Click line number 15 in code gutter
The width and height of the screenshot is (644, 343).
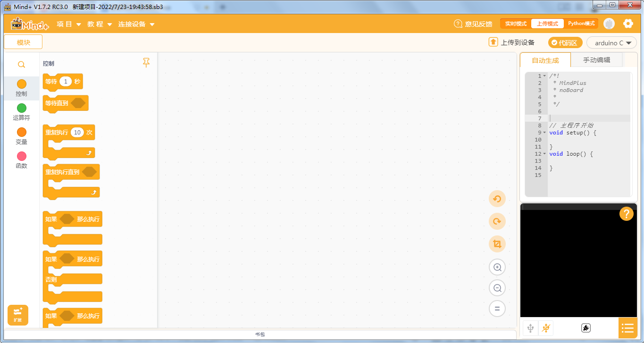click(538, 175)
